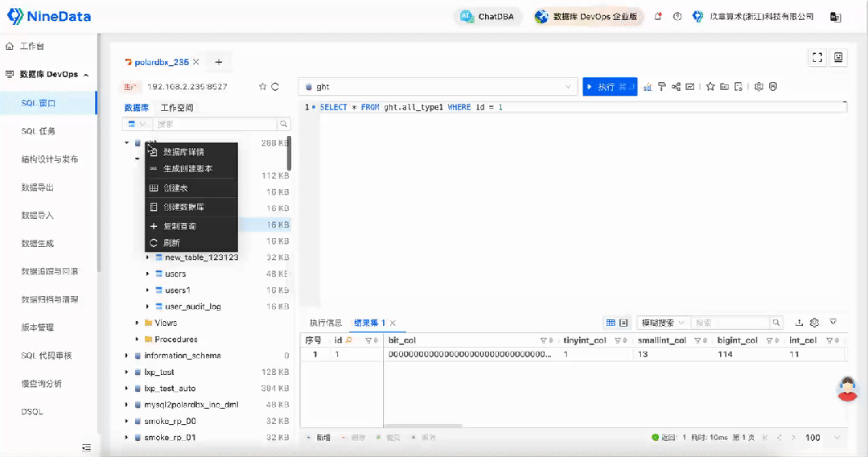
Task: Click the database tree search magnifier
Action: [283, 124]
